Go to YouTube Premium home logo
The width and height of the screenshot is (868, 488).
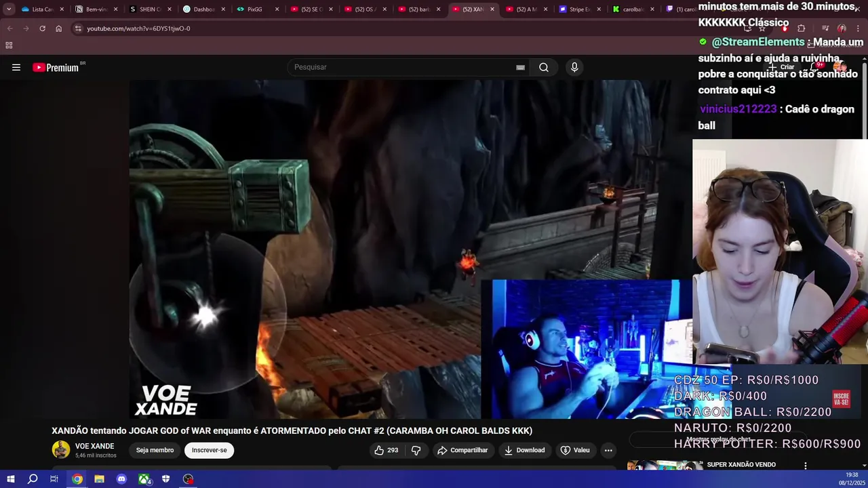pyautogui.click(x=56, y=67)
